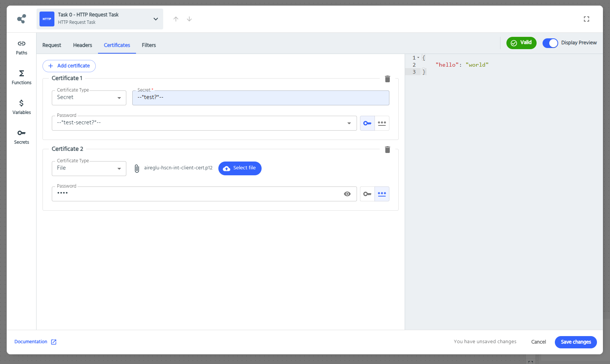The image size is (610, 364).
Task: Click the workflow share-nodes icon at top left
Action: 22,19
